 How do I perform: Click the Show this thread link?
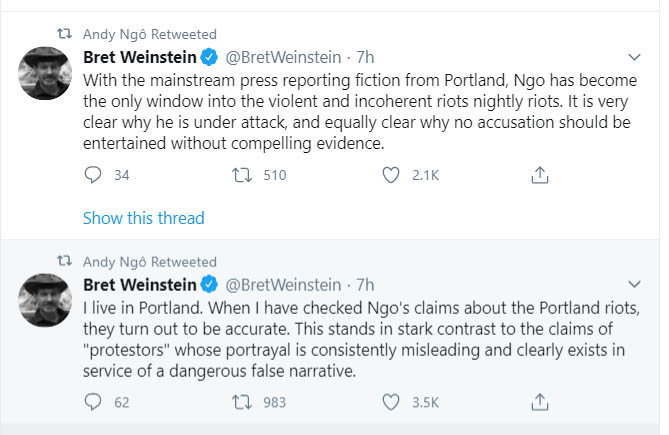pyautogui.click(x=143, y=218)
